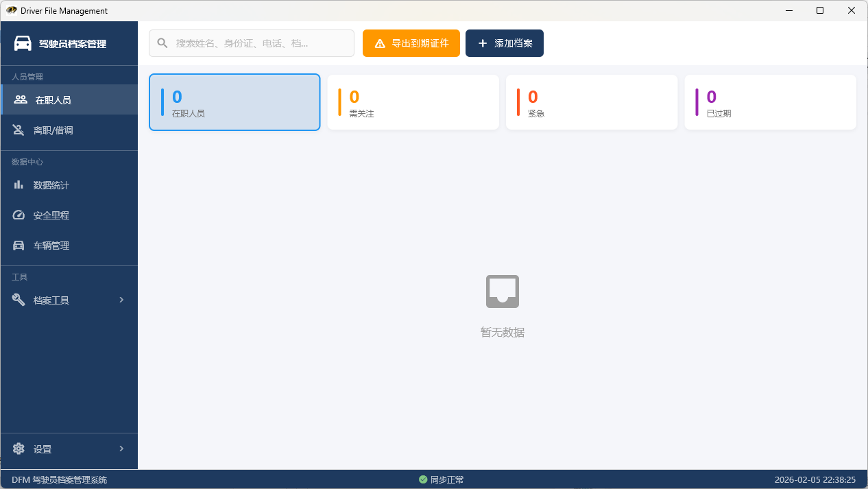Click the car logo icon in sidebar header
The height and width of the screenshot is (489, 868).
point(23,43)
